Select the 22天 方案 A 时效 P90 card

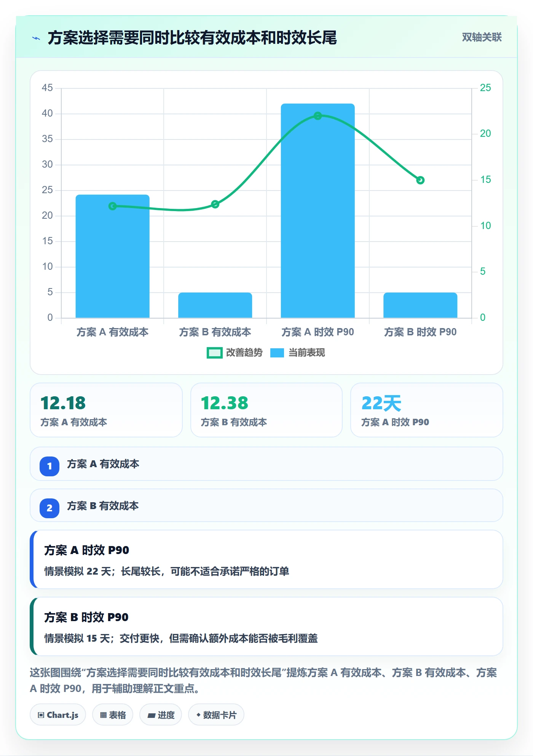tap(427, 410)
